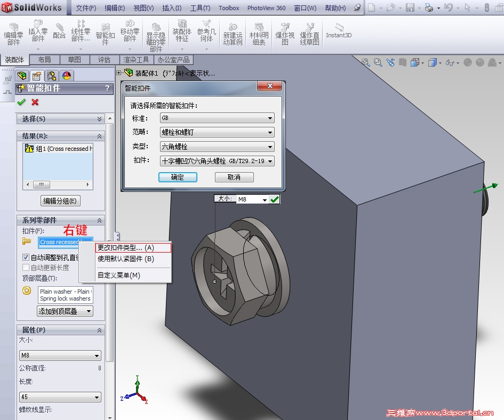Viewport: 504px width, 420px height.
Task: Collapse the 属性(P) section
Action: pyautogui.click(x=99, y=330)
